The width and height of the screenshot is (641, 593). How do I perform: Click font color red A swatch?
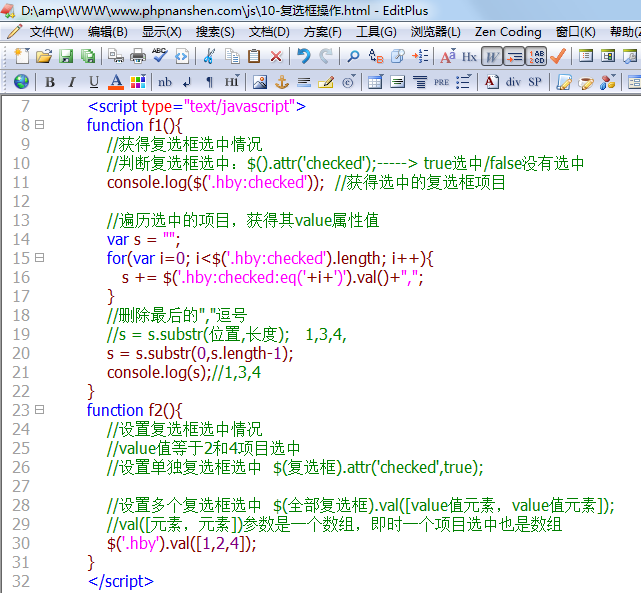[116, 82]
